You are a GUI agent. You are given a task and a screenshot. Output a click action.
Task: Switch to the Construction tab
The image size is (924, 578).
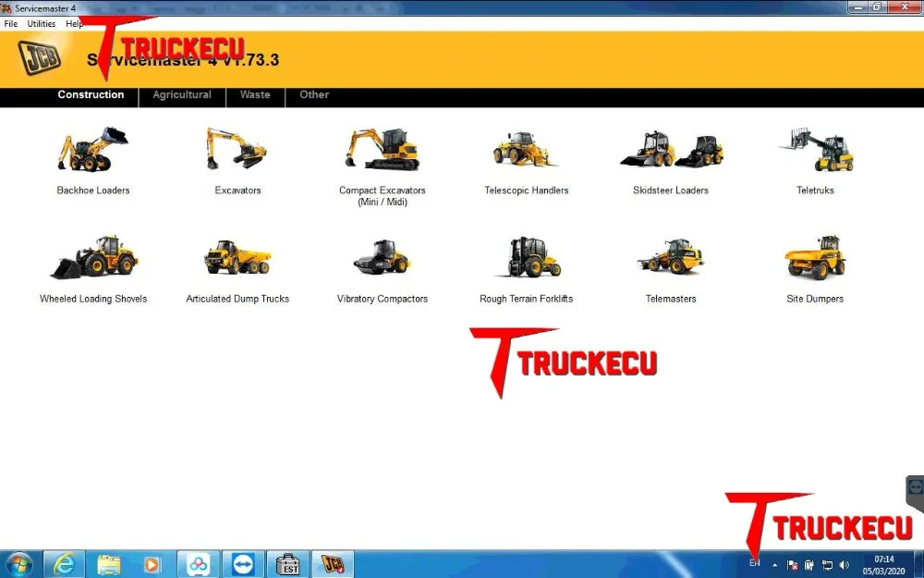point(91,95)
